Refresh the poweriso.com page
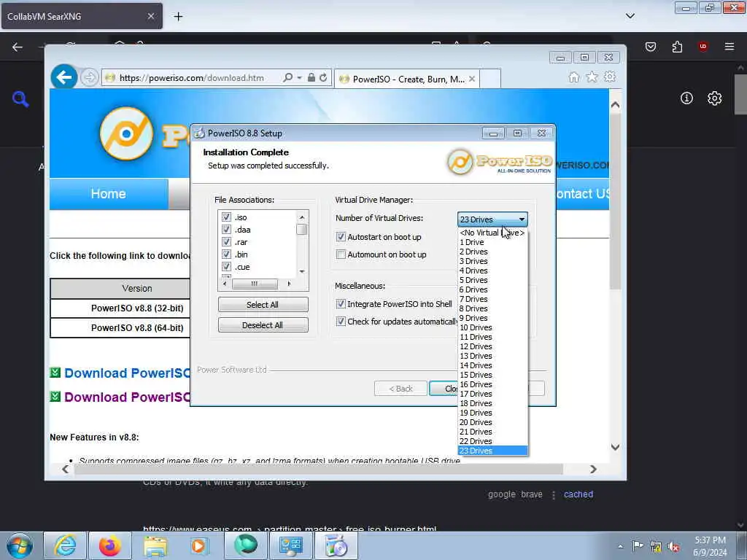This screenshot has width=747, height=560. pos(323,77)
